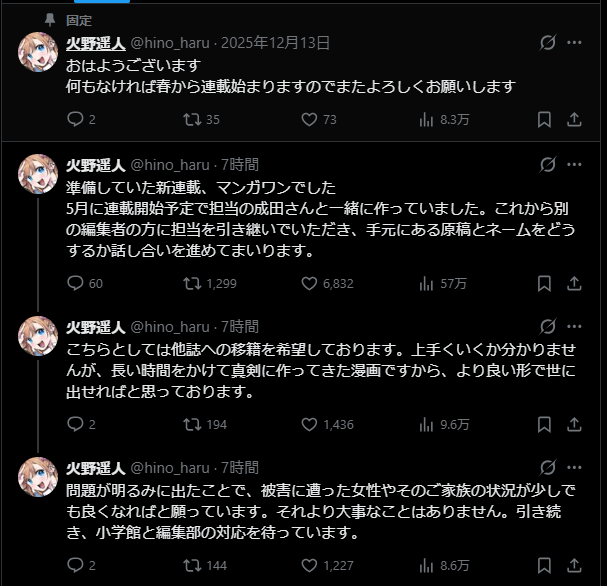The width and height of the screenshot is (607, 586).
Task: Reply to the pinned おはようございます post
Action: 74,120
